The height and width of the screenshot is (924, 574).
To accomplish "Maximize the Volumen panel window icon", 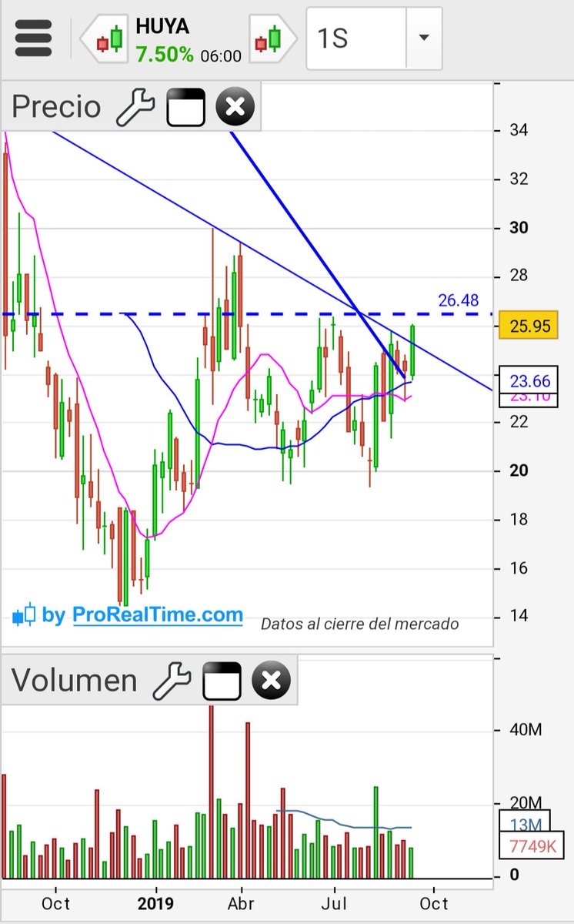I will pos(222,681).
